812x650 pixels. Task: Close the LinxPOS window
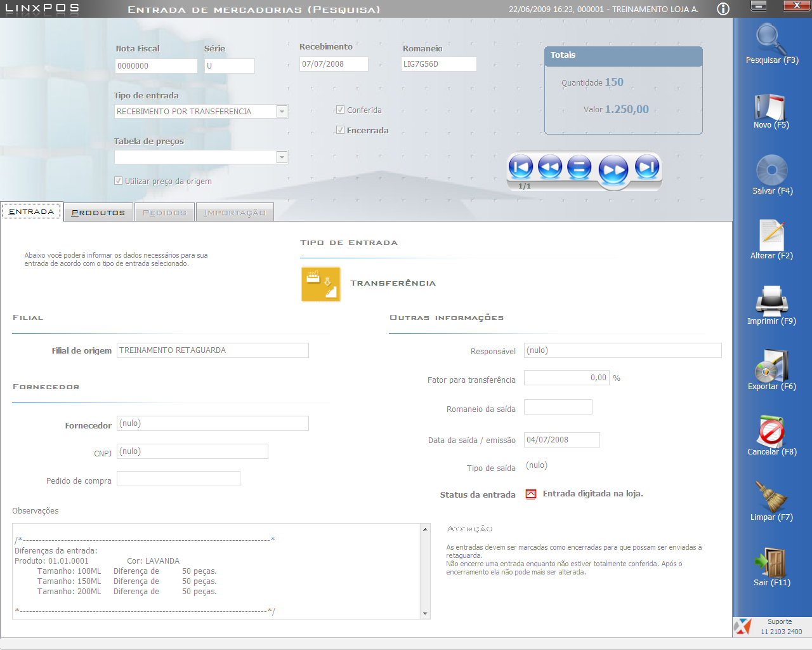click(x=797, y=6)
